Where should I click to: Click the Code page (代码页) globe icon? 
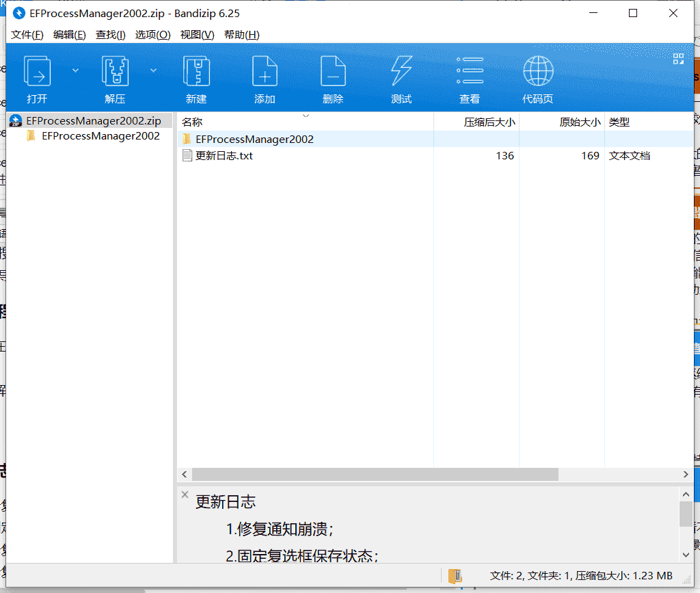pyautogui.click(x=538, y=71)
